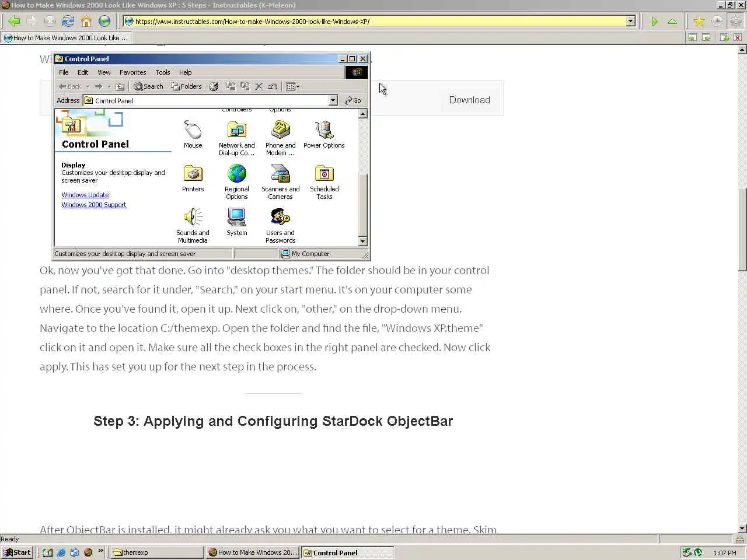Open Regional Options globe icon
The width and height of the screenshot is (747, 560).
pyautogui.click(x=236, y=182)
